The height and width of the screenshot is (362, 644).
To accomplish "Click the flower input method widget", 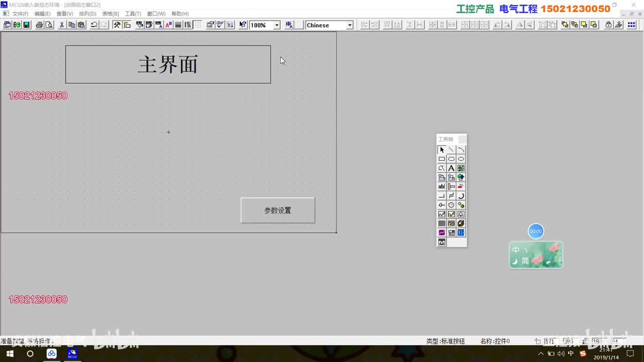I will click(x=536, y=255).
